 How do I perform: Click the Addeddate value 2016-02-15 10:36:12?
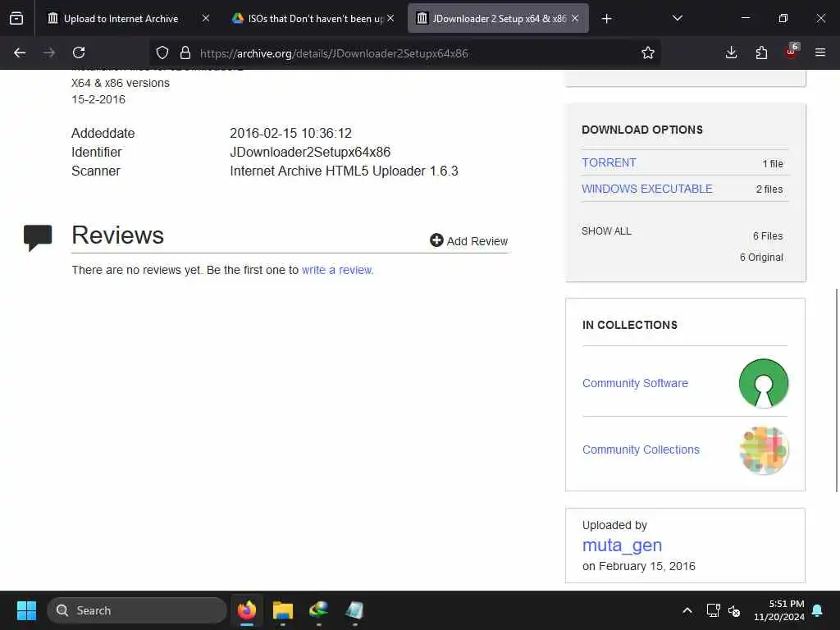click(x=291, y=134)
